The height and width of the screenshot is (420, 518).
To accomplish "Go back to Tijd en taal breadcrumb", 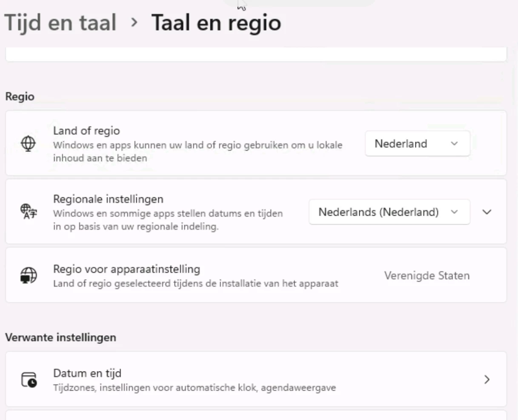I will coord(60,23).
